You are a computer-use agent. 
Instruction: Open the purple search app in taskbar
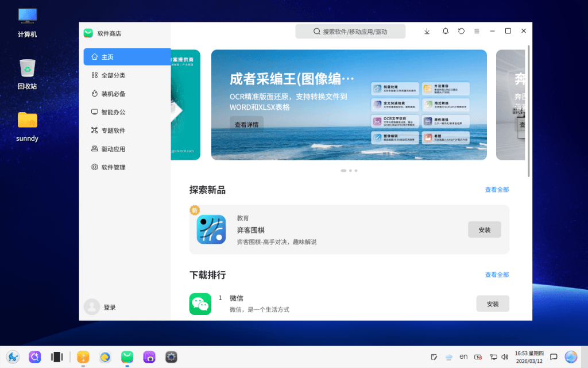click(35, 356)
